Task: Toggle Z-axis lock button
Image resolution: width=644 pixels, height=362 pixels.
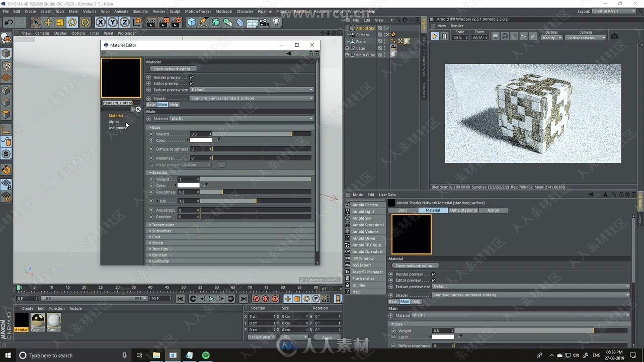Action: click(125, 22)
